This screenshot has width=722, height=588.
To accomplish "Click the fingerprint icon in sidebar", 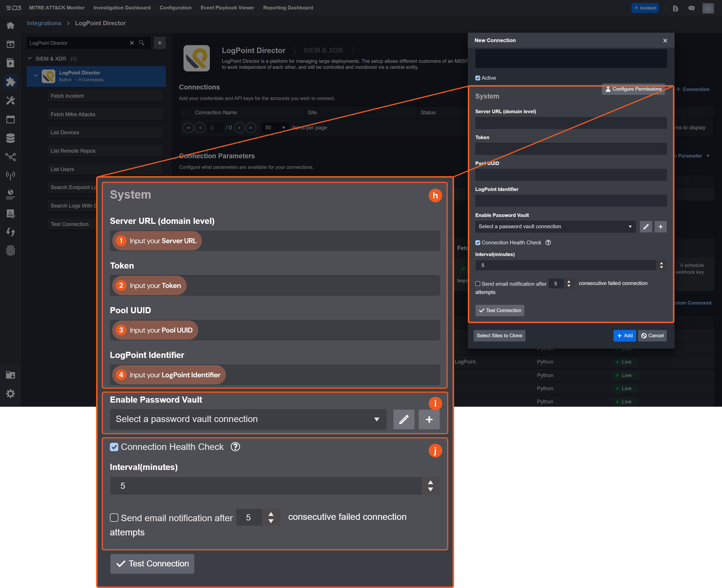I will coord(11,251).
